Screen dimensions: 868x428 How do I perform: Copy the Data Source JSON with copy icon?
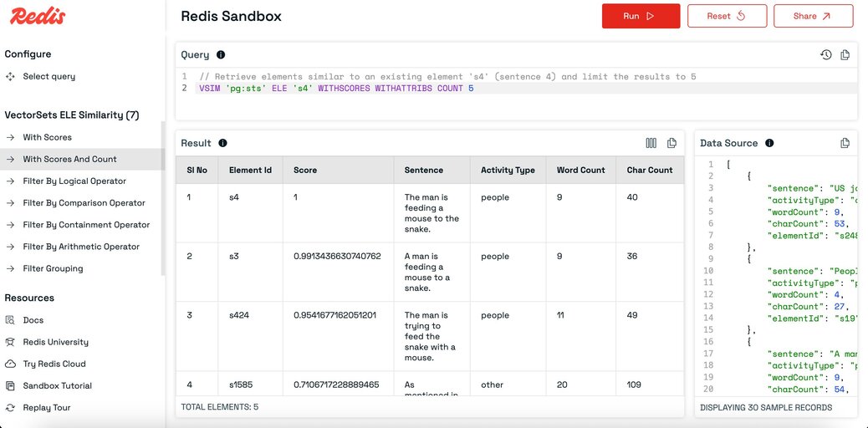[x=845, y=143]
